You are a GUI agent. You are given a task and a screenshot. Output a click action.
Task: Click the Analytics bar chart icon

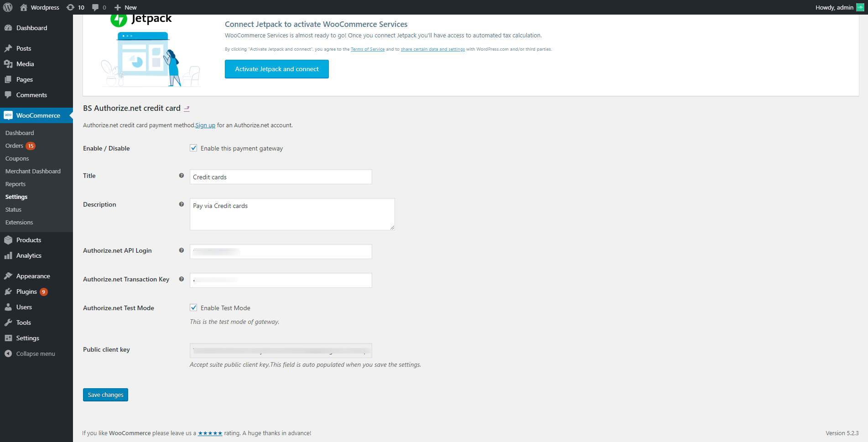tap(8, 255)
